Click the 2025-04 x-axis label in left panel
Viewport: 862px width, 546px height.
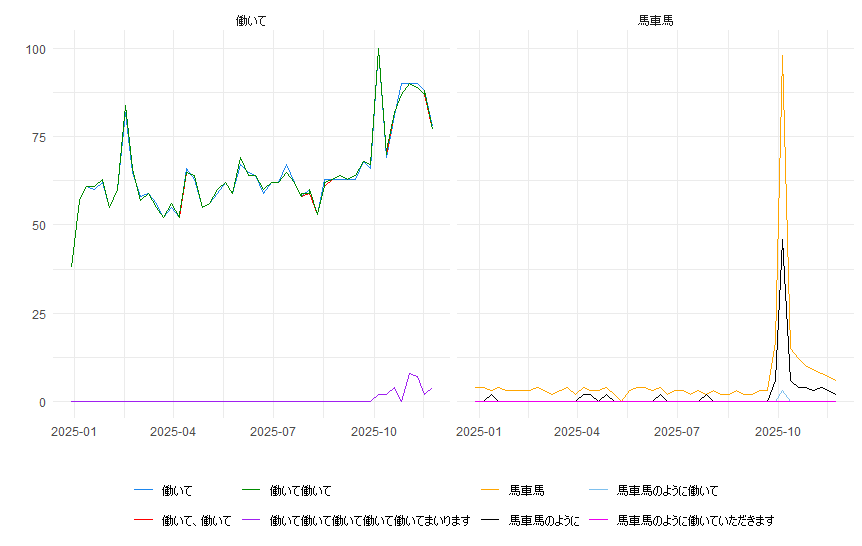(x=174, y=432)
